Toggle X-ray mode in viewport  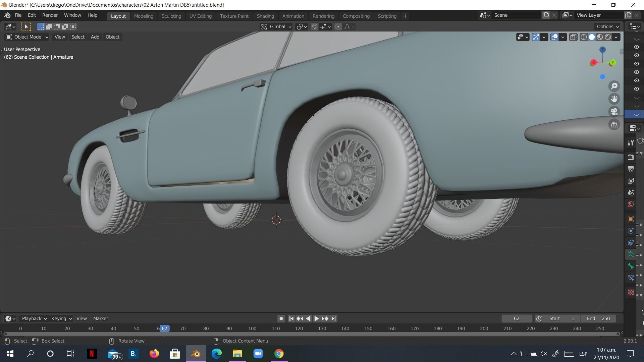573,37
